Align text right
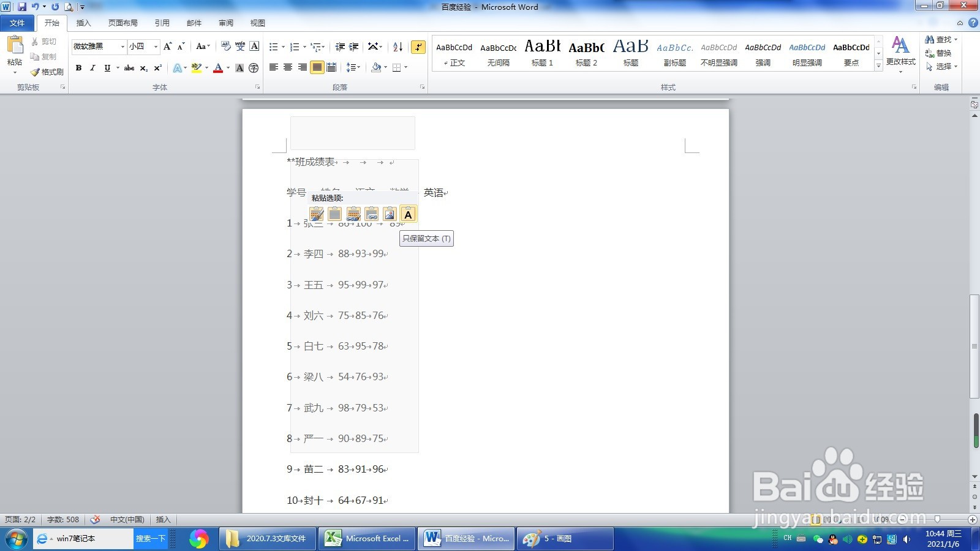The height and width of the screenshot is (551, 980). (x=302, y=67)
